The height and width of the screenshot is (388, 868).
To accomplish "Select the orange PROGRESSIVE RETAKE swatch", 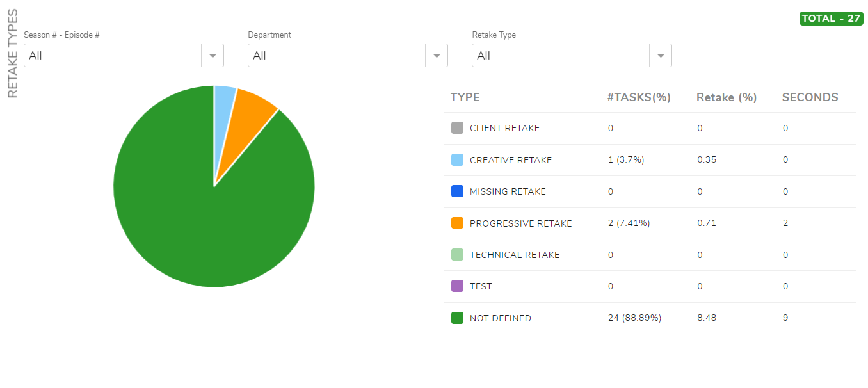I will (x=457, y=223).
